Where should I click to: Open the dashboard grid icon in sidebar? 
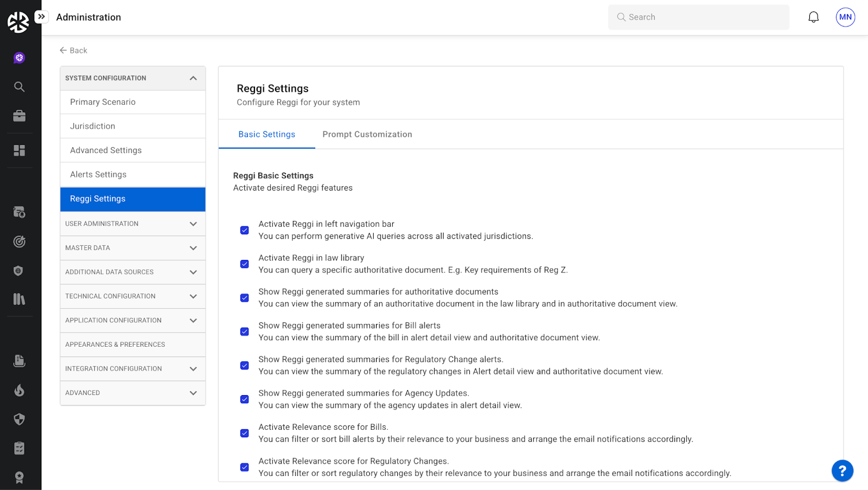click(x=20, y=150)
